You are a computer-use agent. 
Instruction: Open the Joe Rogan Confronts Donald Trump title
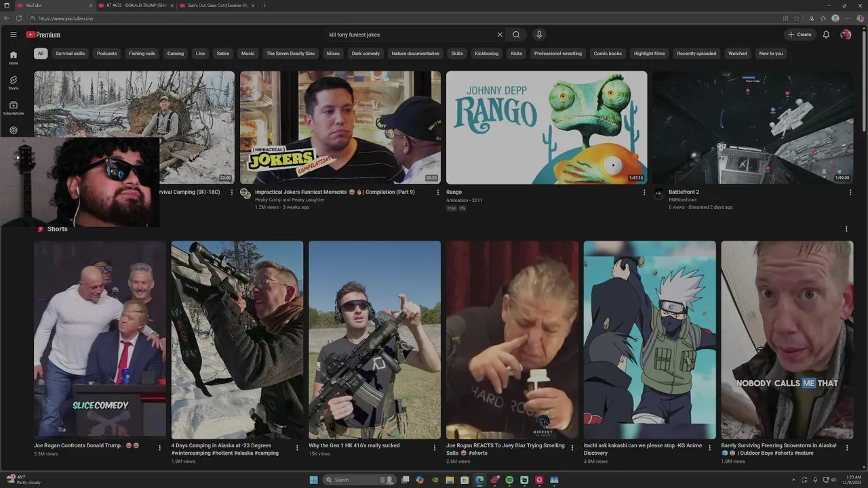point(87,445)
